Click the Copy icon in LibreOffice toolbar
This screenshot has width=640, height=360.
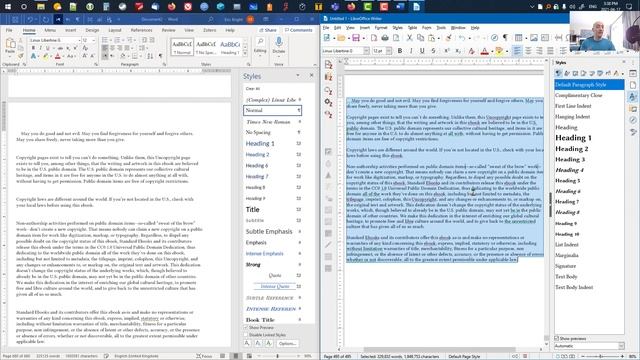(420, 38)
